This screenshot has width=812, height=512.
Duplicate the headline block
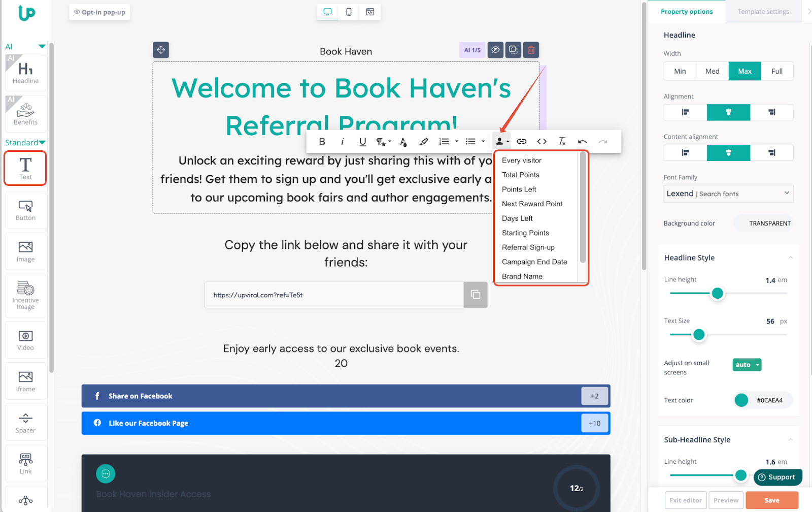tap(513, 50)
